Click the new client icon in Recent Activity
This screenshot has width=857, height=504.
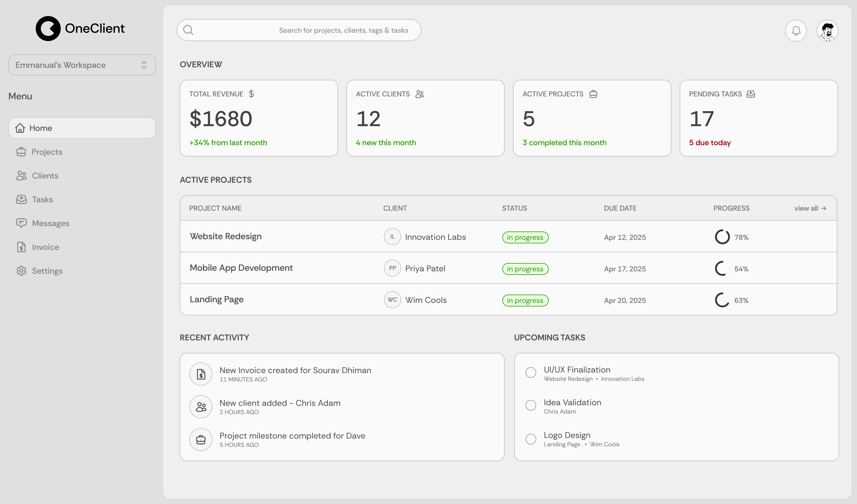pos(201,407)
